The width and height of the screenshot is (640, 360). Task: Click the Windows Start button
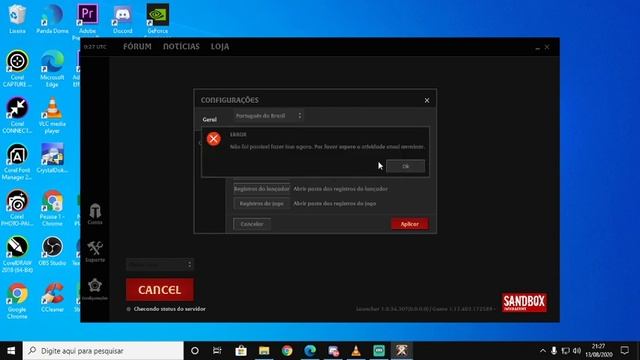pos(11,351)
